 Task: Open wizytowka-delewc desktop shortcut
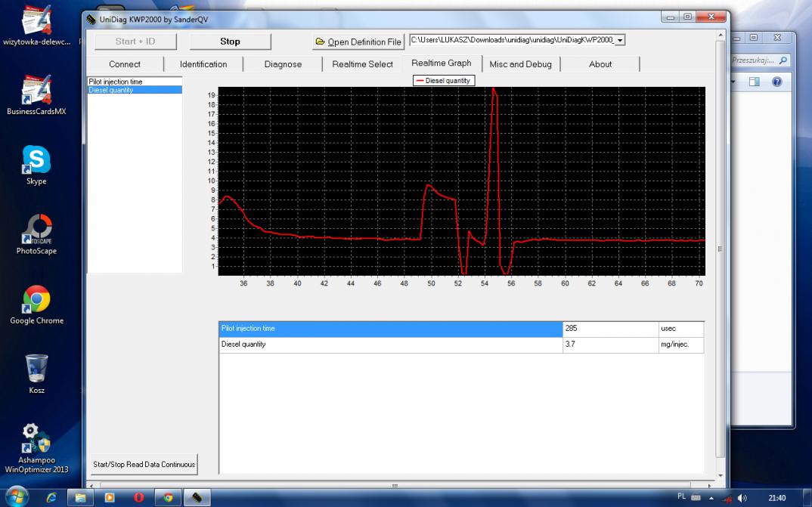[x=36, y=26]
